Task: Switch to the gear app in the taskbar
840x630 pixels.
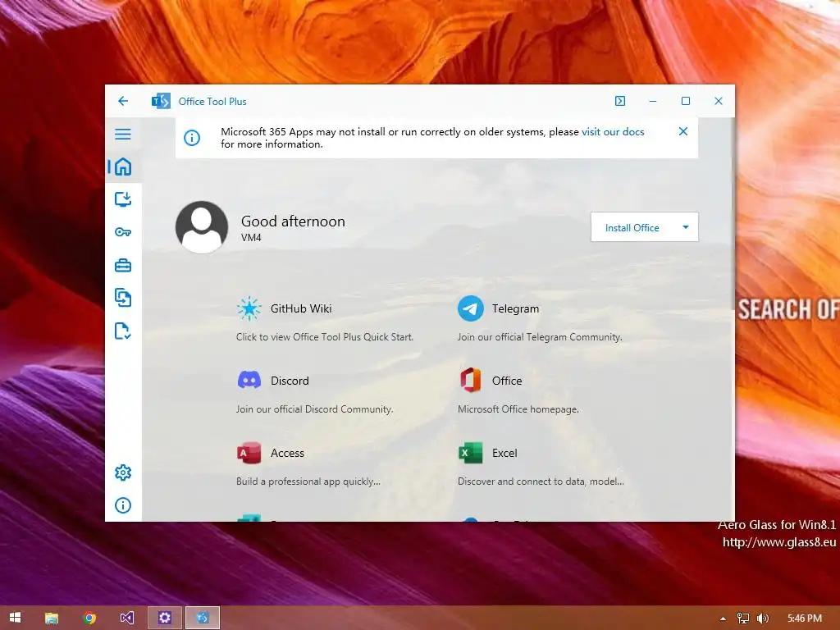Action: tap(164, 618)
